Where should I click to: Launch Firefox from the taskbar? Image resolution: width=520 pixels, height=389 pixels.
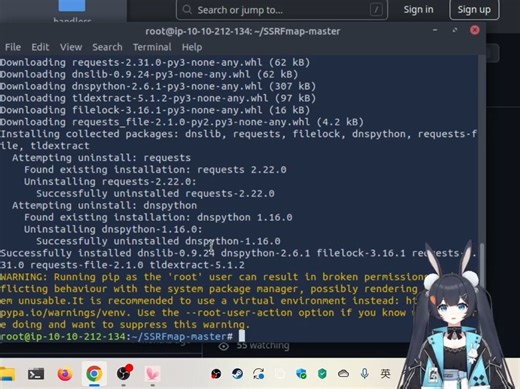[65, 374]
